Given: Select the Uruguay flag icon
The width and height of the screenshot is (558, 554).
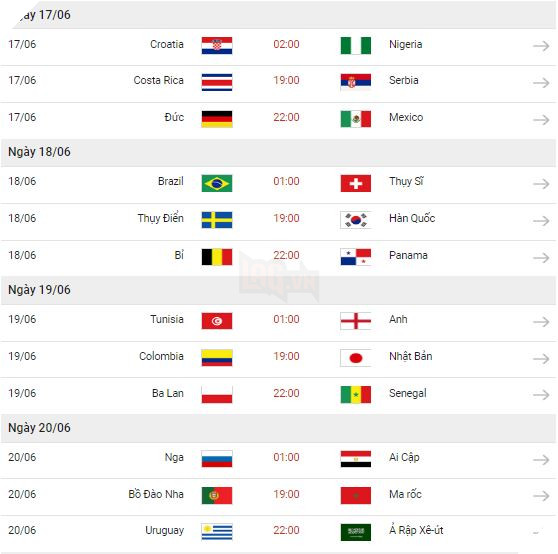Looking at the screenshot, I should click(x=217, y=532).
